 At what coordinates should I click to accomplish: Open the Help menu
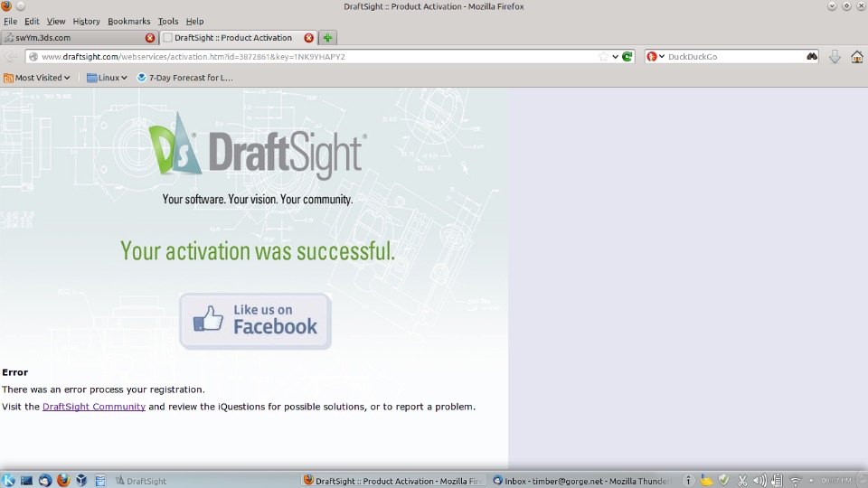[194, 21]
